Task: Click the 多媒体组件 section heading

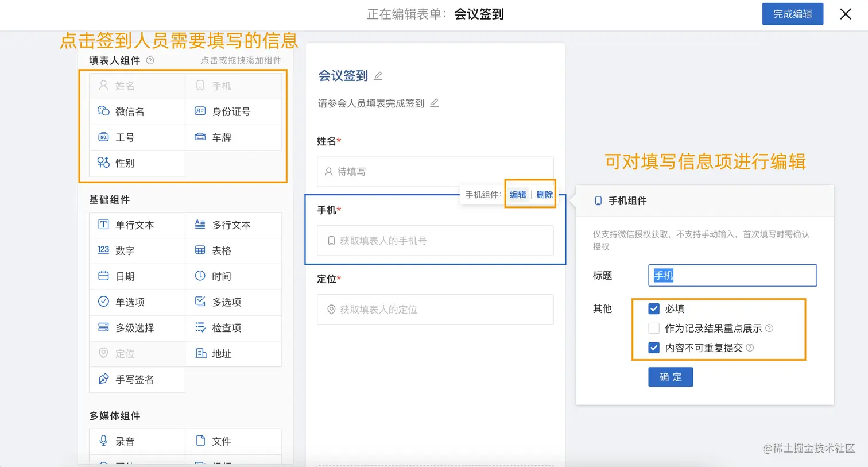Action: point(115,416)
